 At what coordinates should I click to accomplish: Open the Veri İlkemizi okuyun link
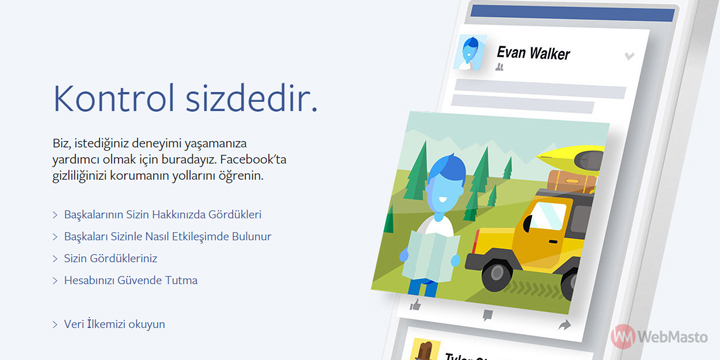click(114, 324)
